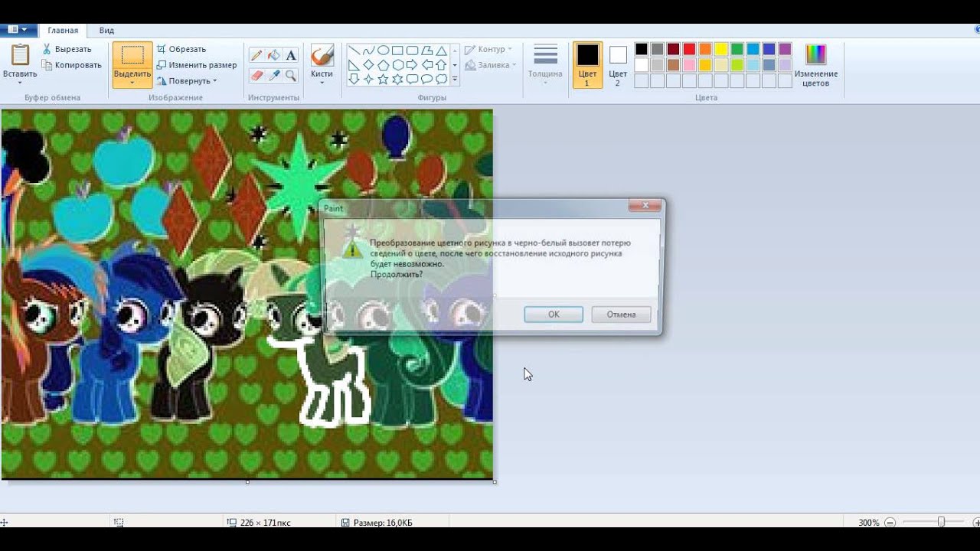
Task: Open the Paint application menu button
Action: 18,30
